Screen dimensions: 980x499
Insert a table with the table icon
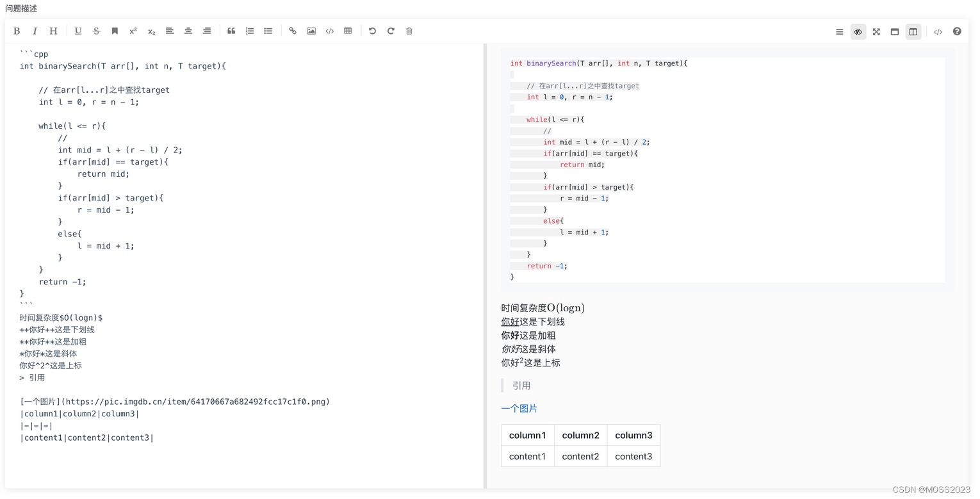(x=348, y=31)
